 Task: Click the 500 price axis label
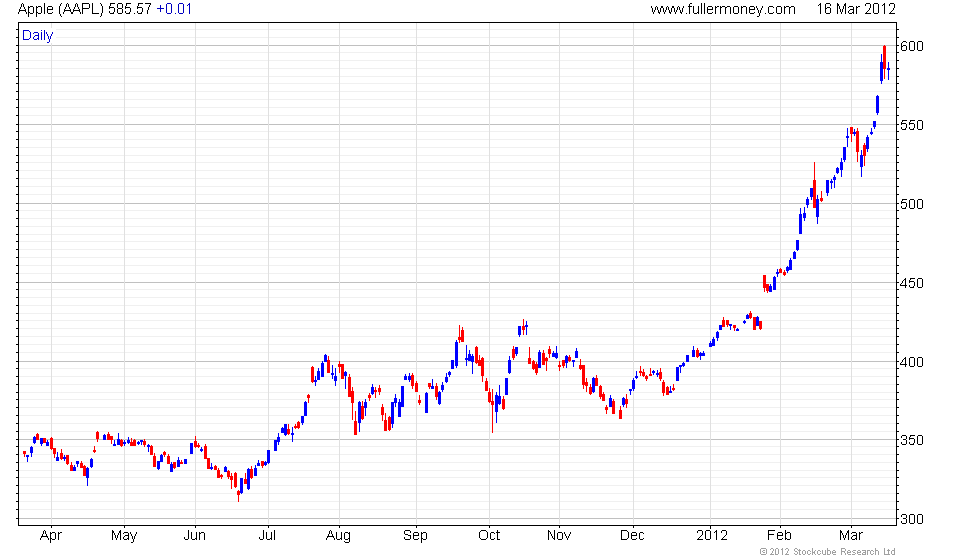(911, 204)
